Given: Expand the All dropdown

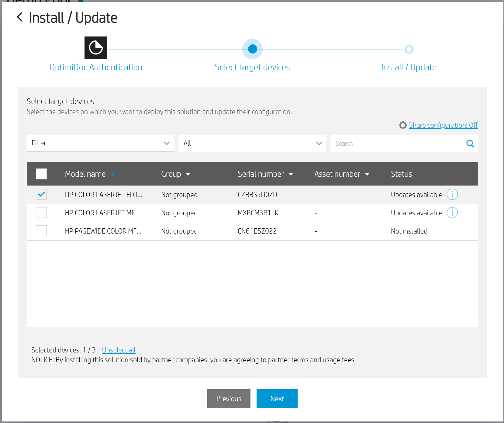Looking at the screenshot, I should coord(252,143).
